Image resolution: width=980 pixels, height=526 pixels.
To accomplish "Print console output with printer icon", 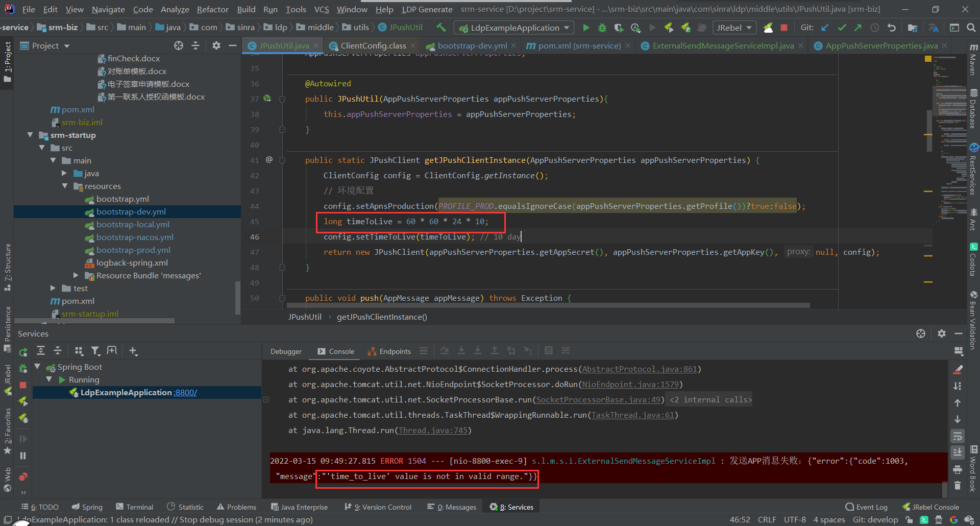I will 958,469.
